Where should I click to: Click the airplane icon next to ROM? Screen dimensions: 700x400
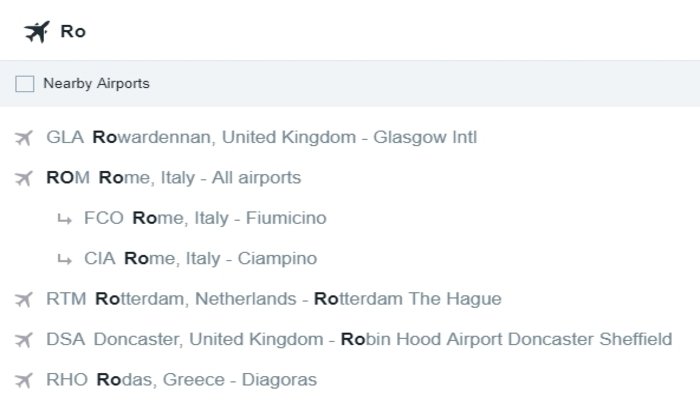[24, 178]
